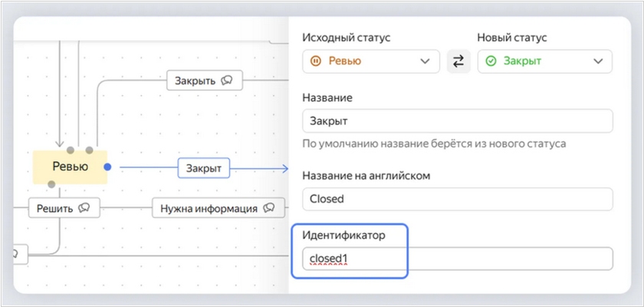This screenshot has height=307, width=644.
Task: Click the Идентификатор field with closed1
Action: tap(458, 259)
